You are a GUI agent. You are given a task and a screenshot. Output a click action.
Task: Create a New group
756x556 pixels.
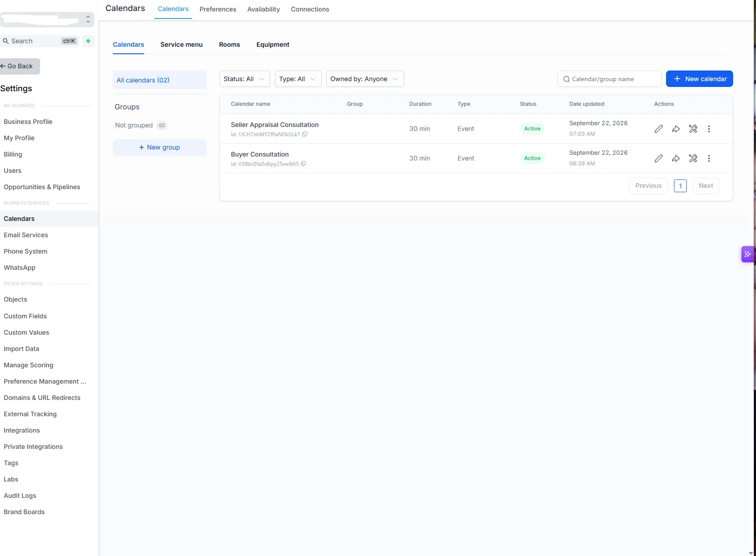coord(160,147)
